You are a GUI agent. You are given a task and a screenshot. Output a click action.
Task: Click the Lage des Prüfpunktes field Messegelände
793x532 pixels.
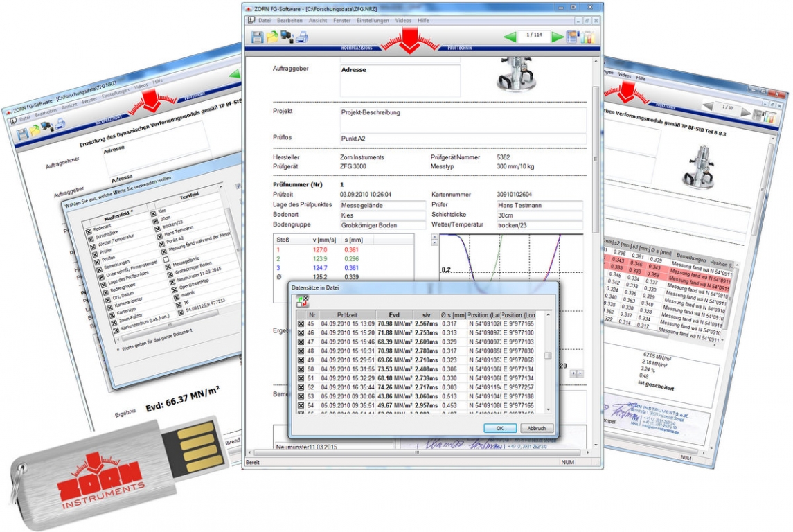tap(382, 205)
